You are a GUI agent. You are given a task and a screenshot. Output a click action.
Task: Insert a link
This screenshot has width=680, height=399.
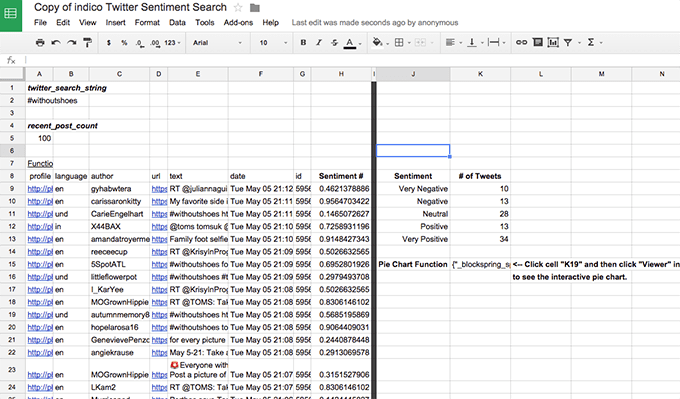[x=521, y=43]
